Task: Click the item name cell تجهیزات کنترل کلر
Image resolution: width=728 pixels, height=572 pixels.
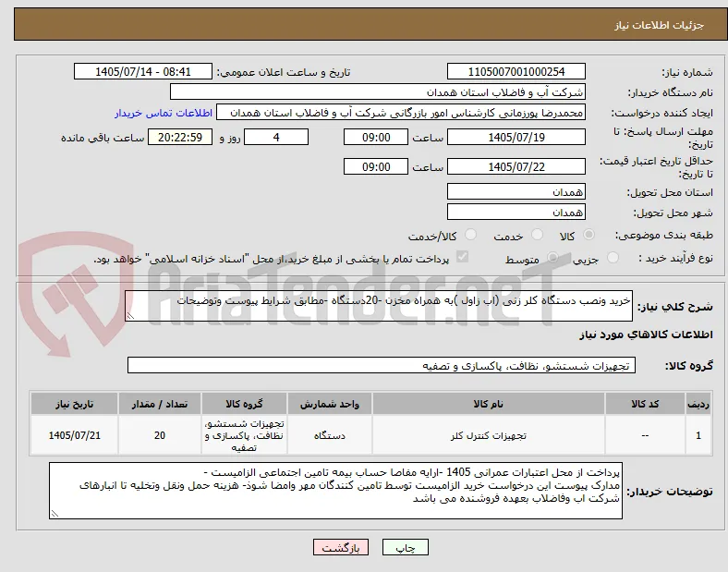Action: [x=489, y=435]
